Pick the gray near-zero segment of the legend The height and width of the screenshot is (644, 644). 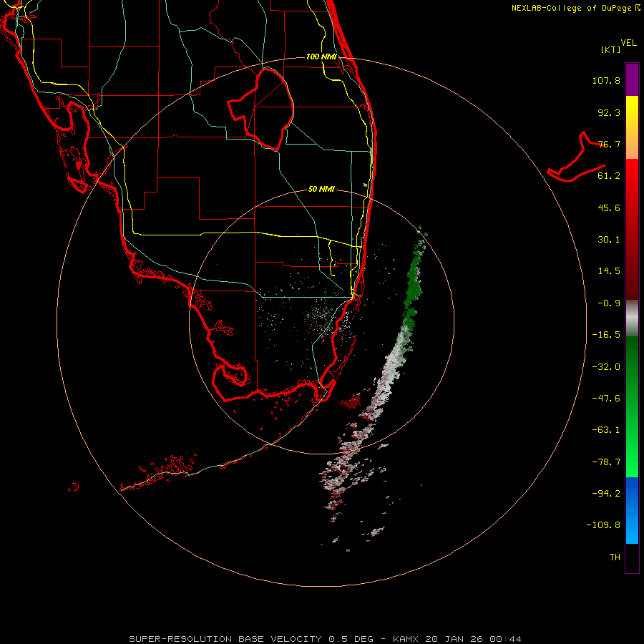click(632, 318)
